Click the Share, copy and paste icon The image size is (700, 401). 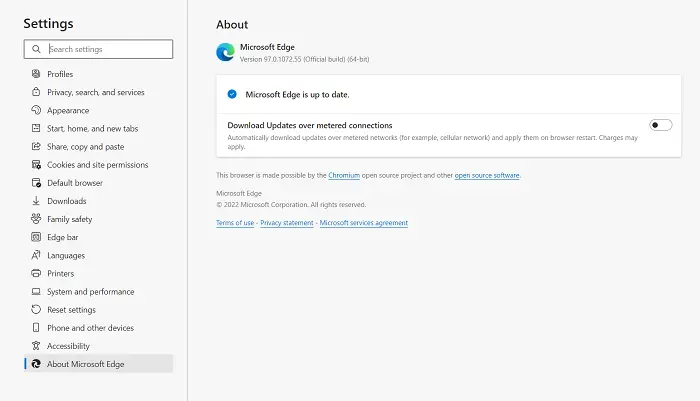pyautogui.click(x=36, y=146)
